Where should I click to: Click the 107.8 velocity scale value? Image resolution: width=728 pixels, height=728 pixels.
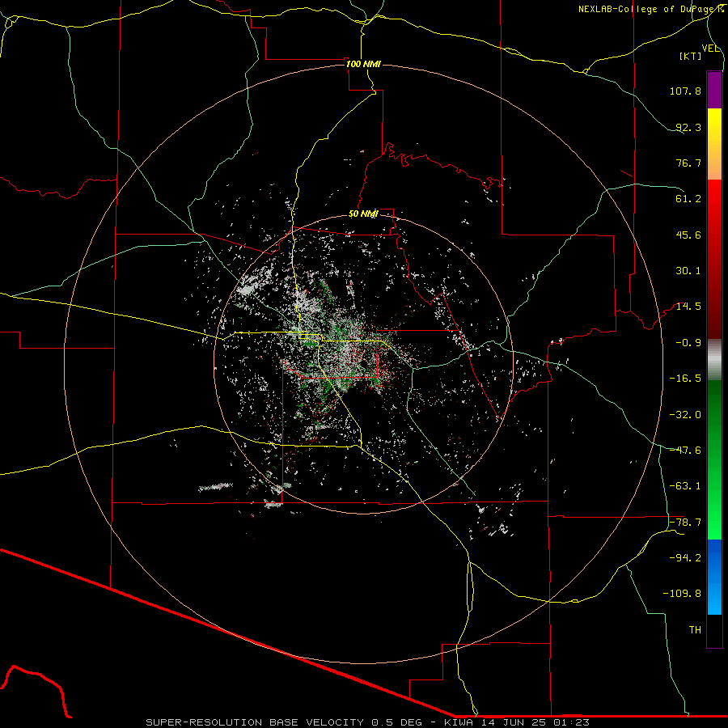point(685,91)
